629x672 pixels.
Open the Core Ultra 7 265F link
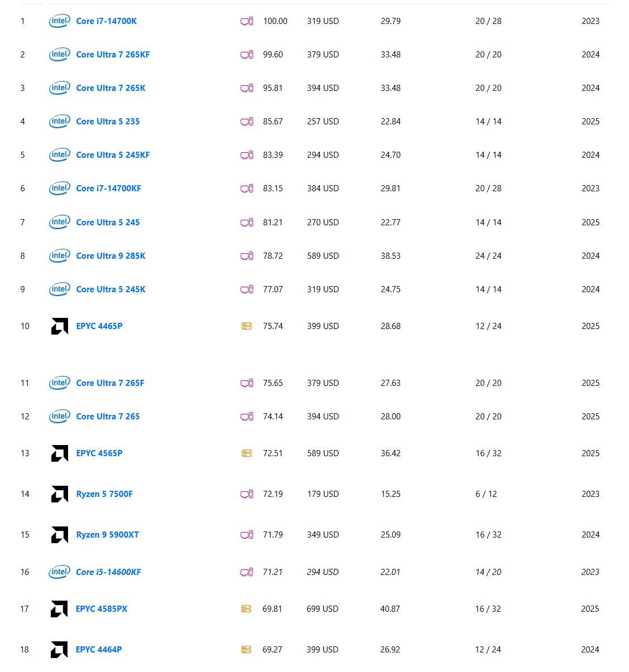[x=110, y=383]
